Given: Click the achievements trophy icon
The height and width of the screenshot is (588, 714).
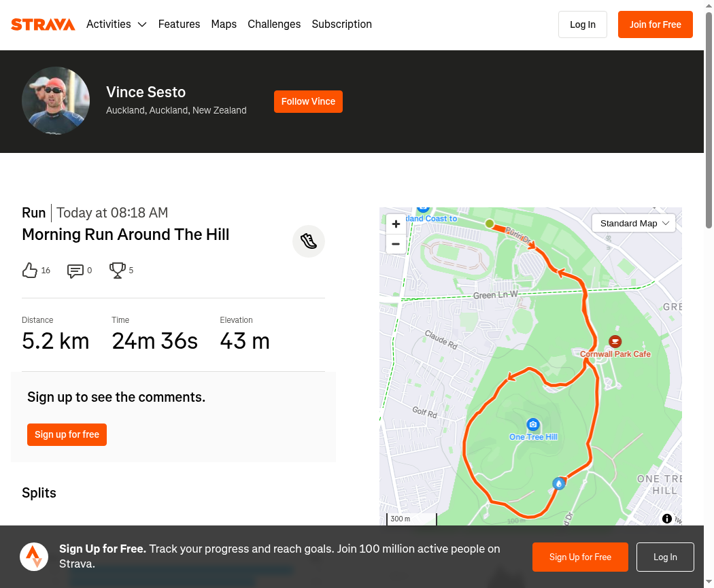Looking at the screenshot, I should 117,271.
